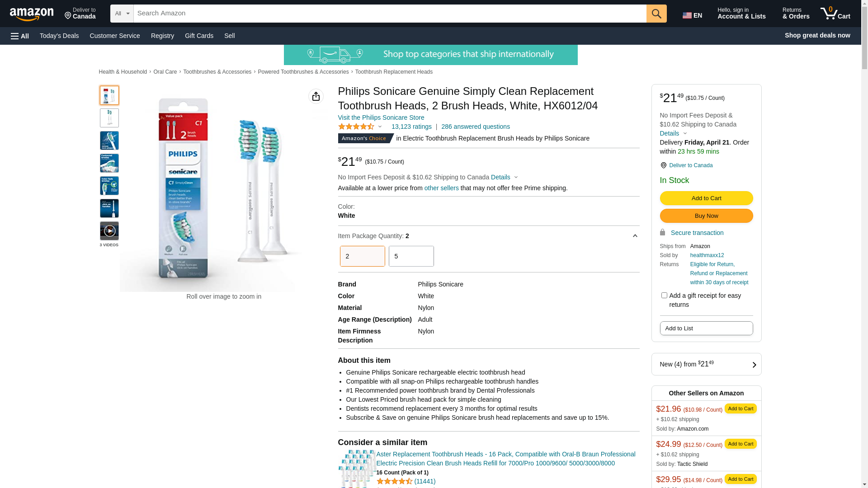
Task: Open the All hamburger menu
Action: [20, 36]
